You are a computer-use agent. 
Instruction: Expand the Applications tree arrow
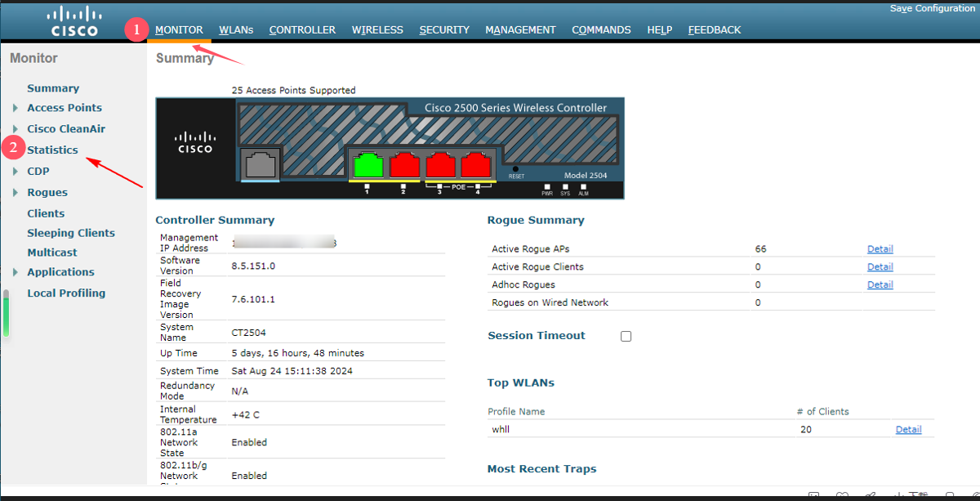point(16,272)
